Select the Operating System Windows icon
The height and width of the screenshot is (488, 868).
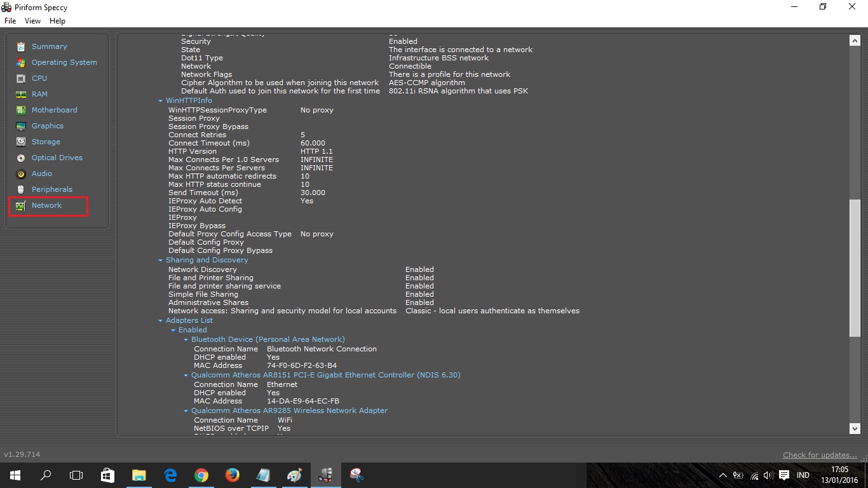click(21, 62)
